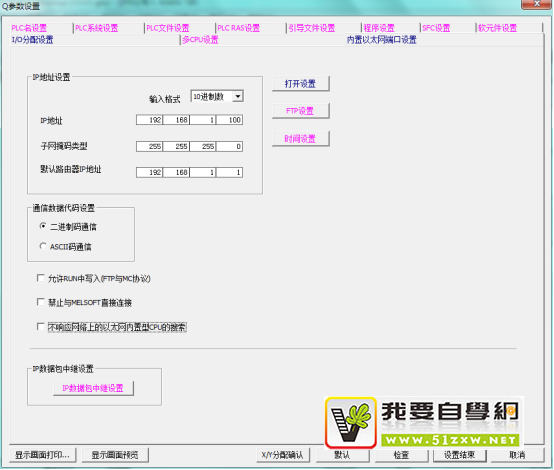Enable 允许RUN中写入 checkbox
The height and width of the screenshot is (470, 554).
point(41,278)
